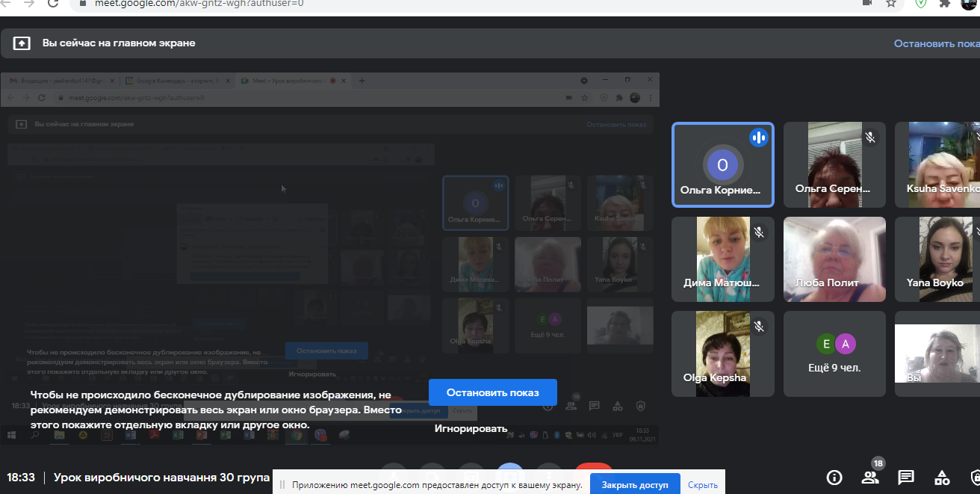Screen dimensions: 980x494
Task: Select Ольга Серен... video tile
Action: coord(834,164)
